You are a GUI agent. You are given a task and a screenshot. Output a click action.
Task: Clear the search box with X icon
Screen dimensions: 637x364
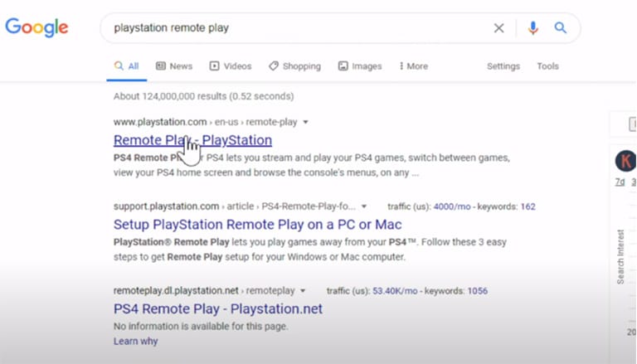(498, 28)
